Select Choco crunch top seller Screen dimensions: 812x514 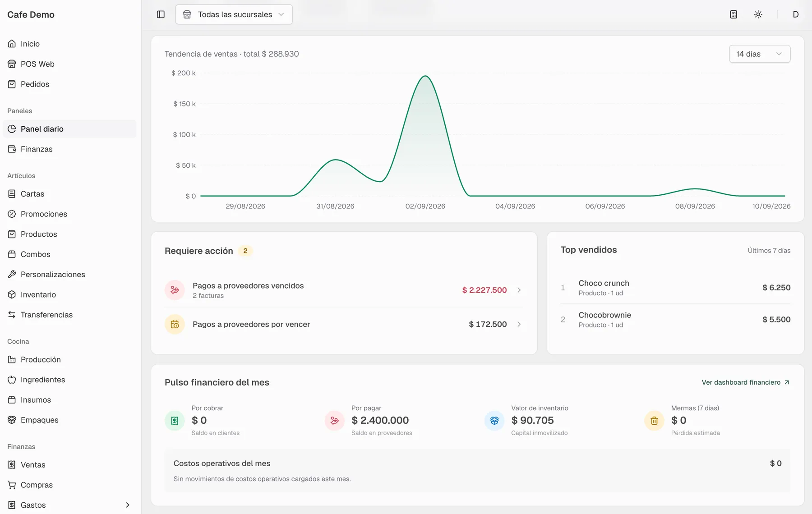click(675, 288)
